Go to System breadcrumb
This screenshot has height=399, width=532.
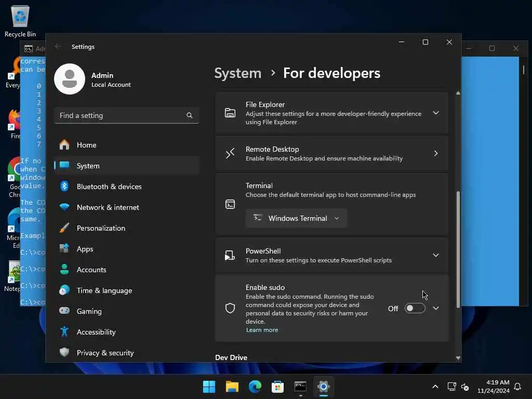point(238,73)
